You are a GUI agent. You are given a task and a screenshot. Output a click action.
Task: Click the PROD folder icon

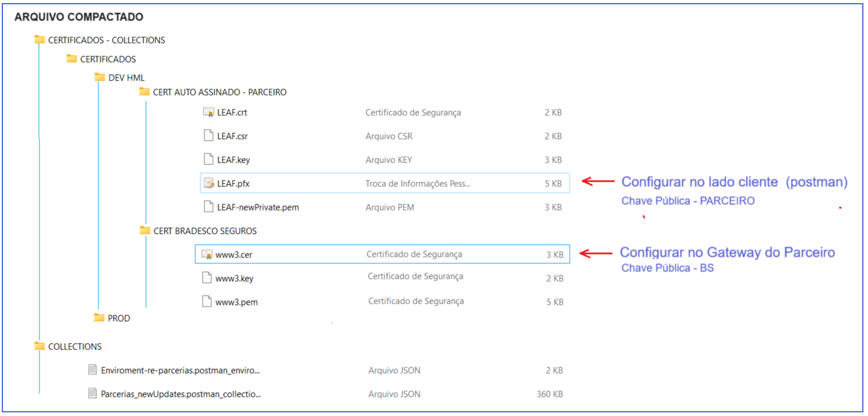tap(99, 318)
